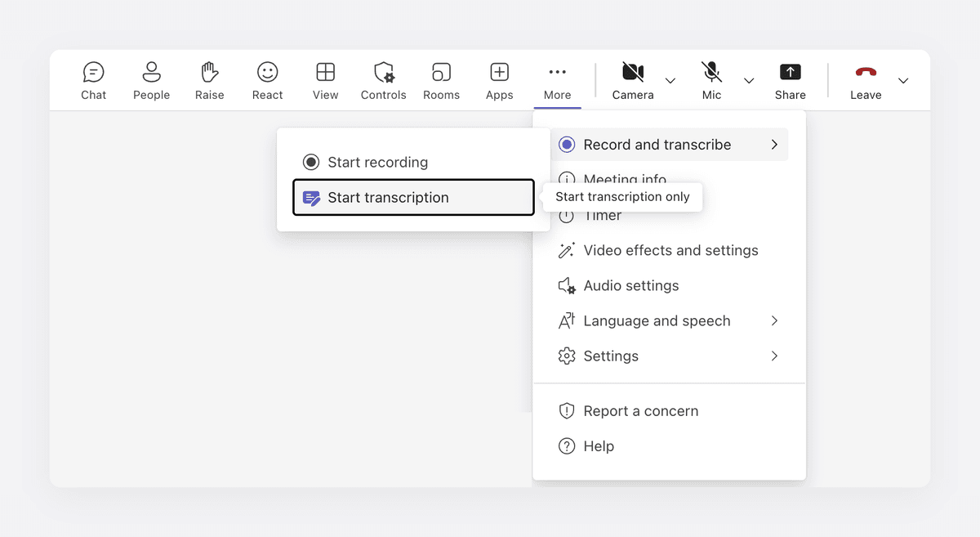This screenshot has height=537, width=980.
Task: Leave the meeting
Action: pos(866,81)
